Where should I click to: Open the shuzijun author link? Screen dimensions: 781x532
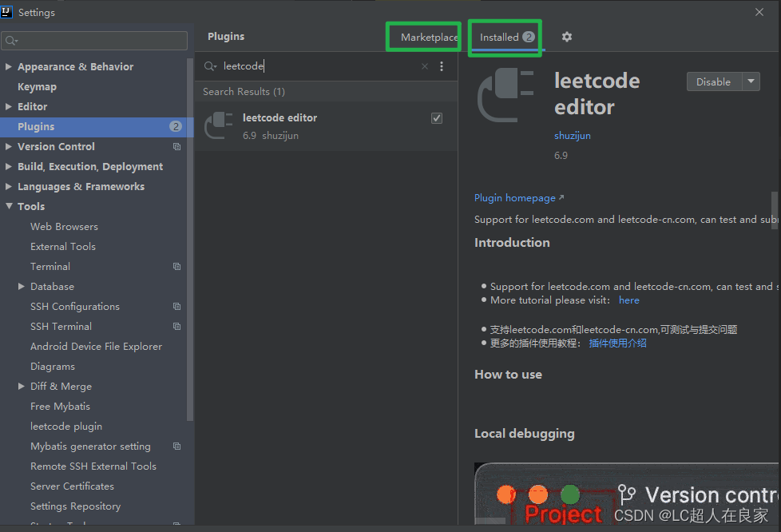click(573, 136)
